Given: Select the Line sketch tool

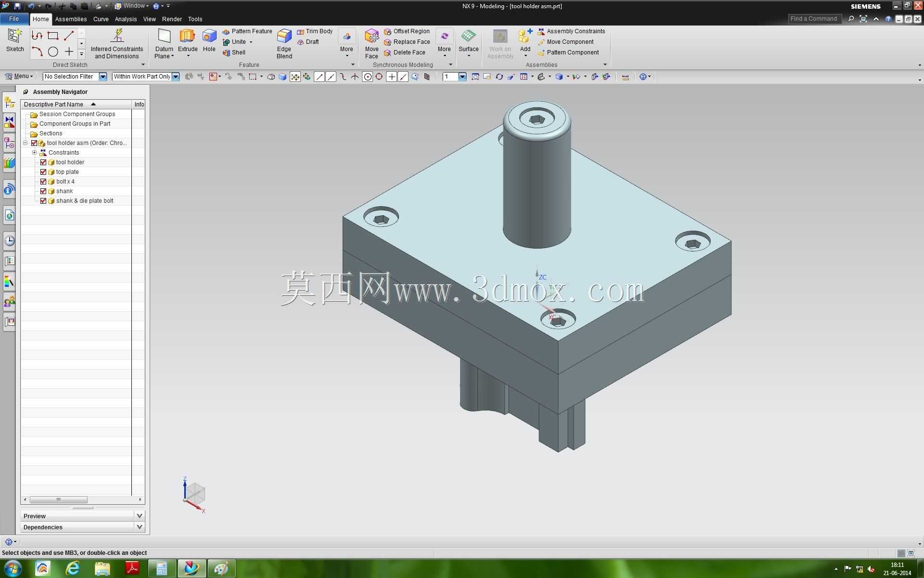Looking at the screenshot, I should pyautogui.click(x=69, y=36).
